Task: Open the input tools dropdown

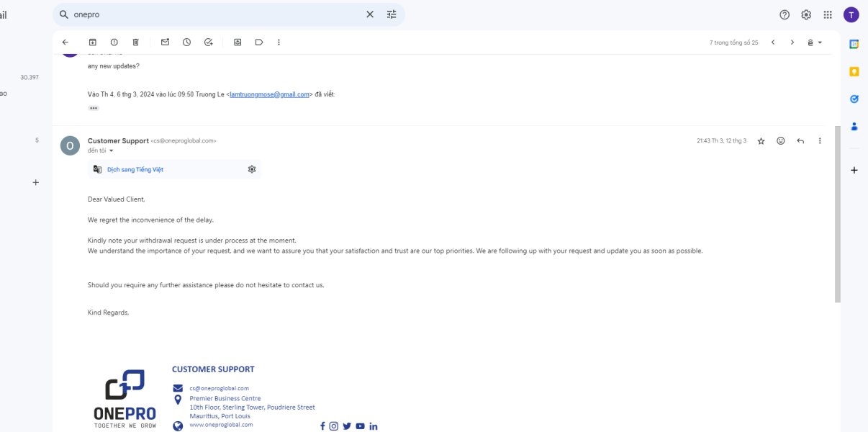Action: click(x=814, y=42)
